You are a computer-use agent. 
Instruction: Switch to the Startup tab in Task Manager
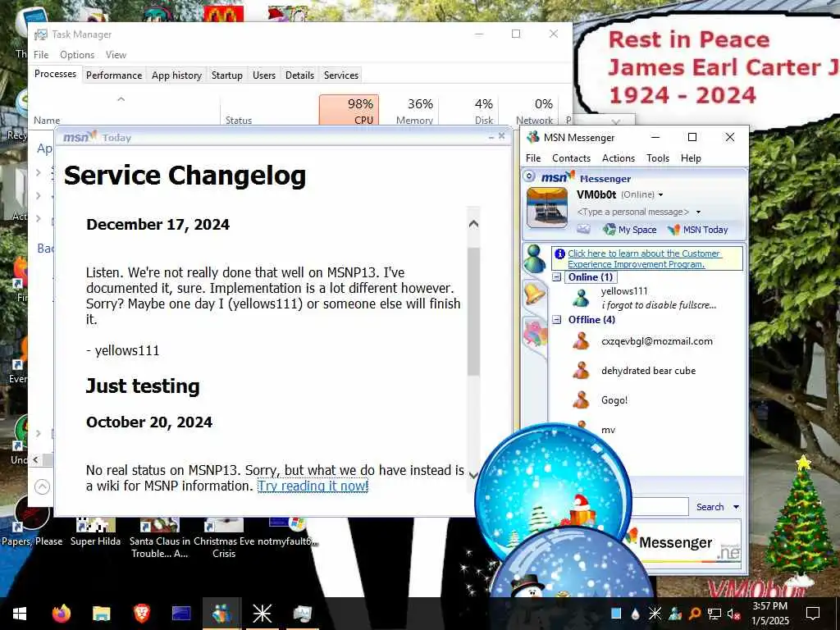tap(226, 75)
